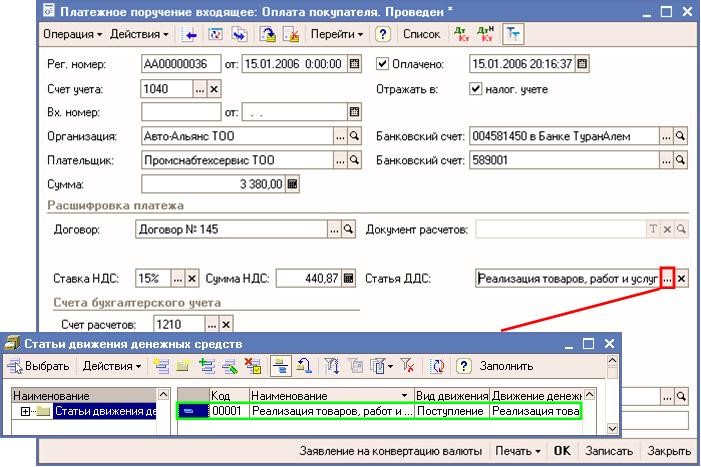Clear Статья ДДС field with X button
Image resolution: width=701 pixels, height=467 pixels.
tap(683, 279)
